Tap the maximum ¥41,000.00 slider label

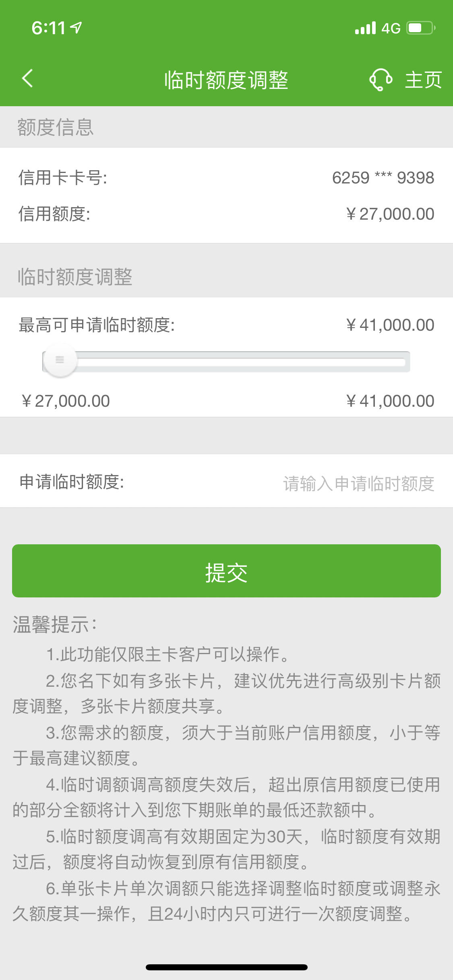pos(390,401)
